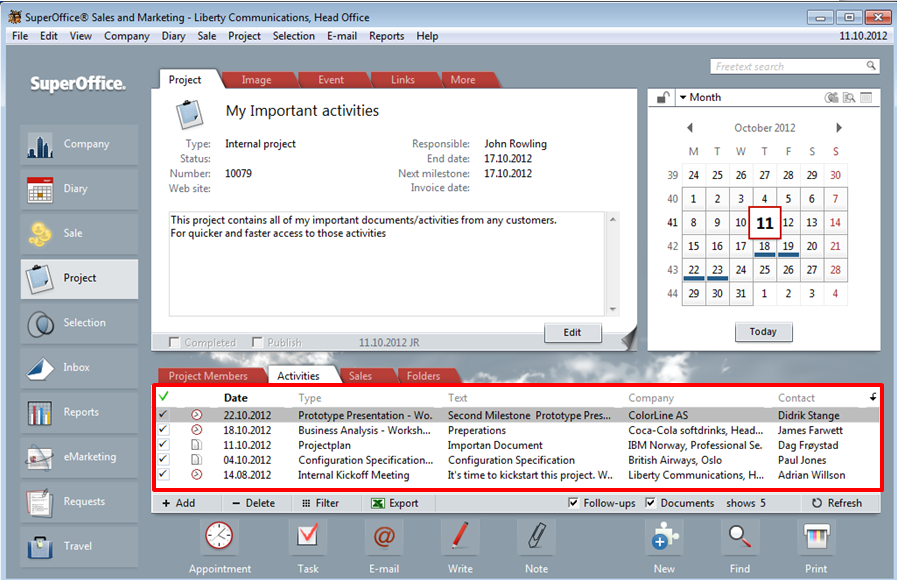Click the Today button
The image size is (897, 580).
click(x=763, y=332)
